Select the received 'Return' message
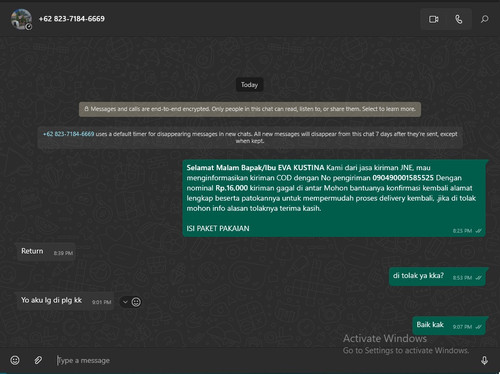 (46, 252)
